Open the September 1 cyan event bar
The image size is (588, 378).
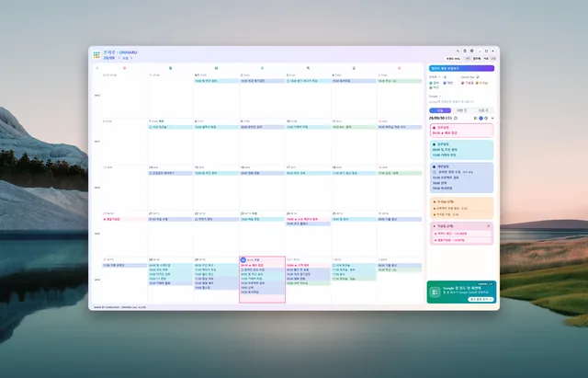pos(217,81)
